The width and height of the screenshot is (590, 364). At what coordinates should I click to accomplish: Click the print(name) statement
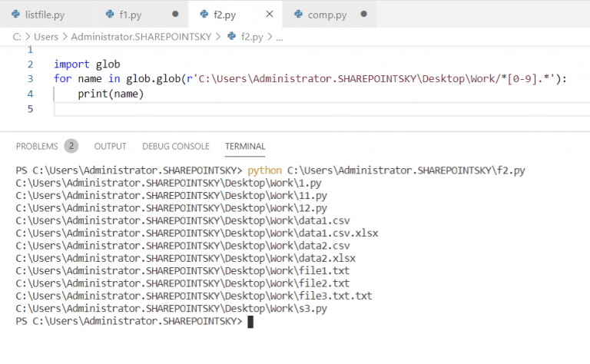click(111, 94)
